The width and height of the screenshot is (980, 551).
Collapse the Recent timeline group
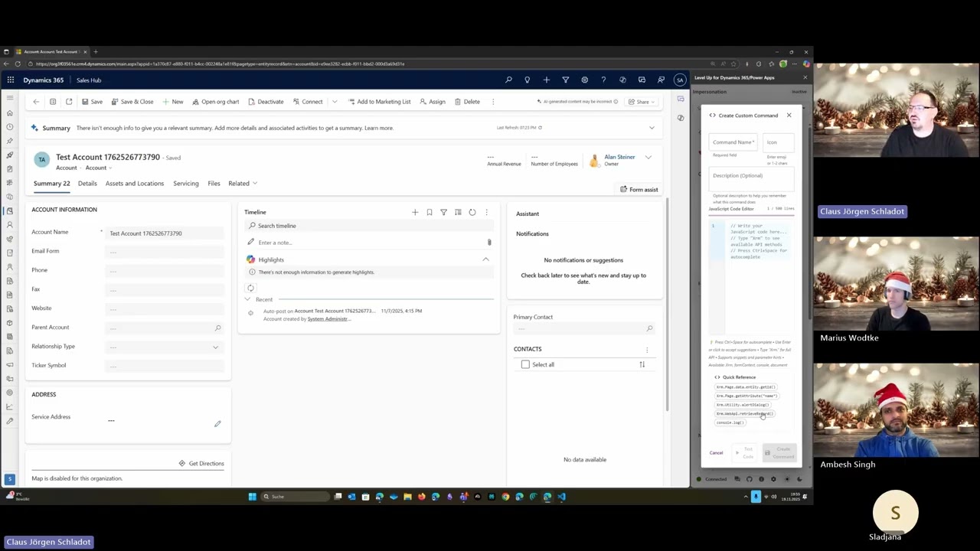point(247,299)
